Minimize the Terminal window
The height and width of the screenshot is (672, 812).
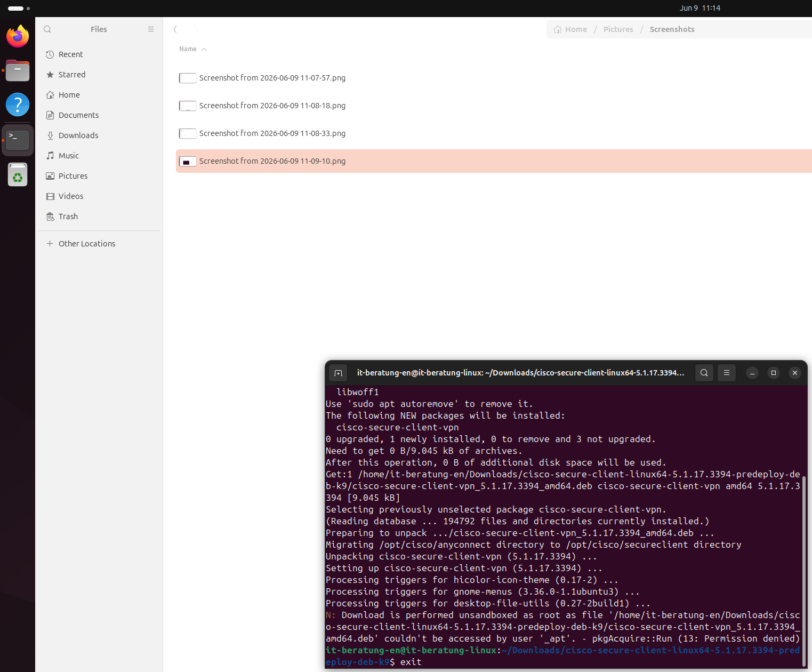coord(752,373)
